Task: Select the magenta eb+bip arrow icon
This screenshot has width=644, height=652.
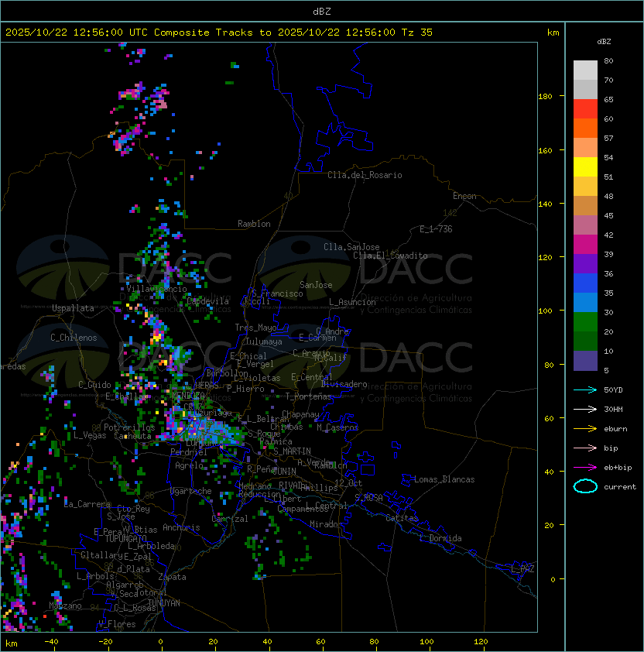Action: click(585, 468)
